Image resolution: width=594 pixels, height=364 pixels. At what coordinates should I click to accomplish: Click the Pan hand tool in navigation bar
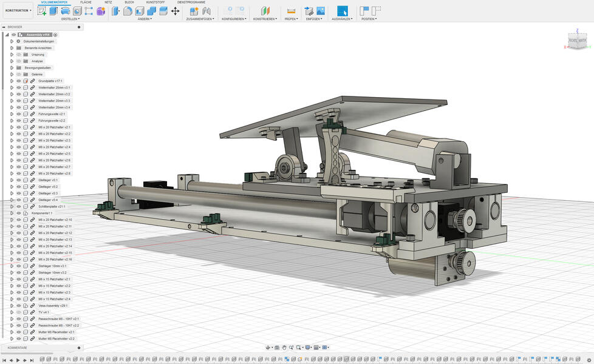284,348
